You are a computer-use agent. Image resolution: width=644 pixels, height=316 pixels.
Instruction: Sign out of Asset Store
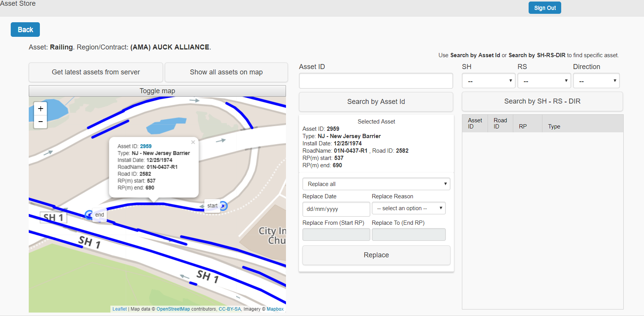pos(545,8)
